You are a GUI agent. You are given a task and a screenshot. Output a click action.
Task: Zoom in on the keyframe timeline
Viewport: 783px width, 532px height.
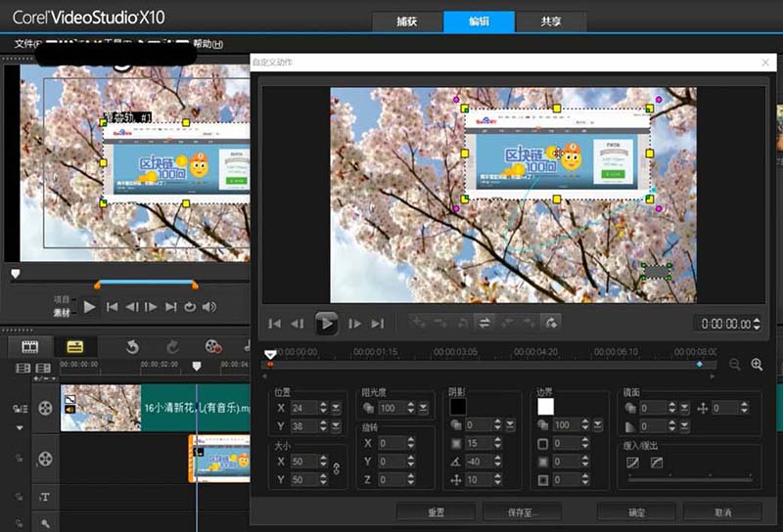click(x=757, y=364)
